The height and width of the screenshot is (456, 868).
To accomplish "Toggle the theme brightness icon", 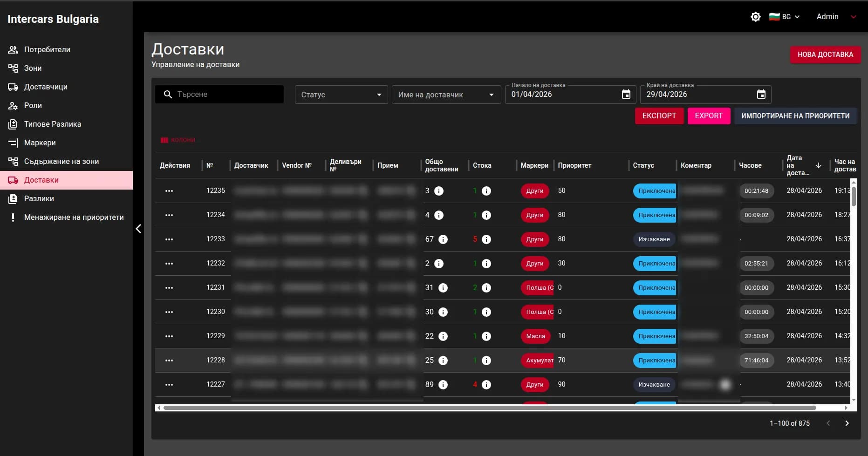I will pyautogui.click(x=755, y=17).
